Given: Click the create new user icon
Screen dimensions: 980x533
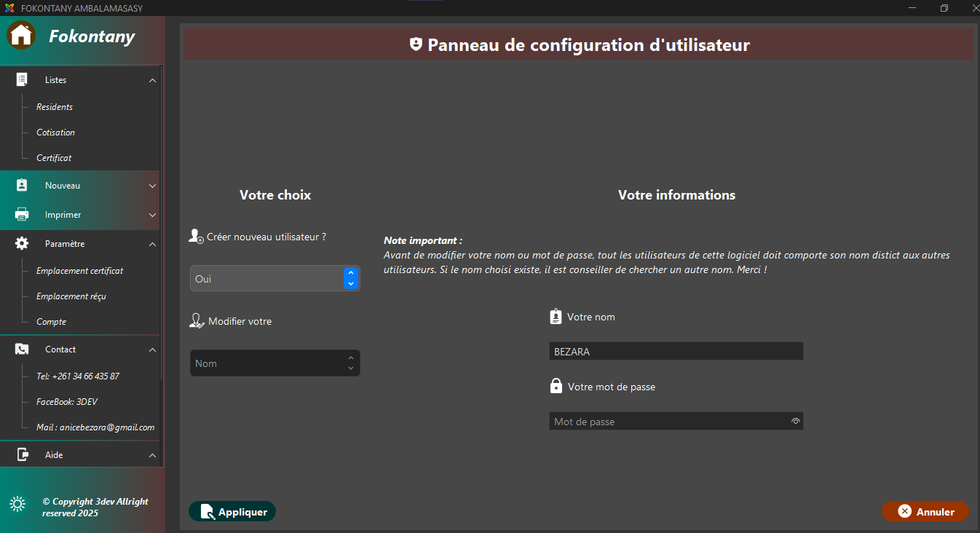Looking at the screenshot, I should [x=196, y=236].
